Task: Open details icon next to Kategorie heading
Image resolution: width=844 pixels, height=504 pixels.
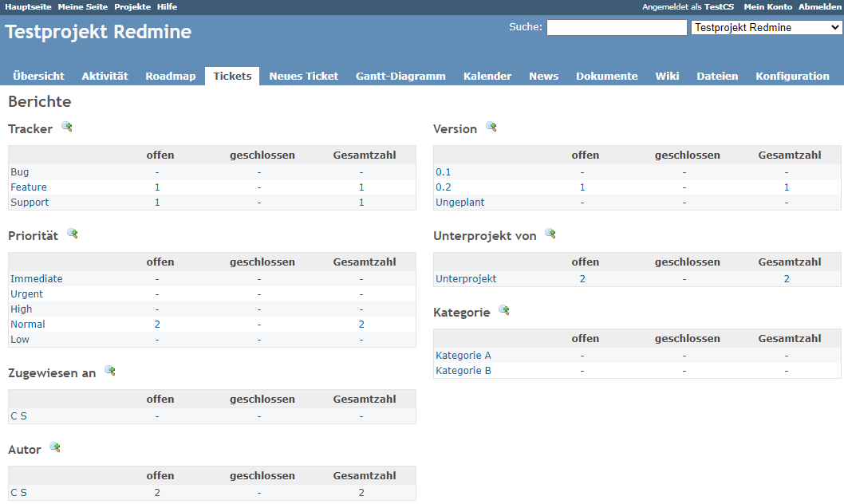Action: coord(504,310)
